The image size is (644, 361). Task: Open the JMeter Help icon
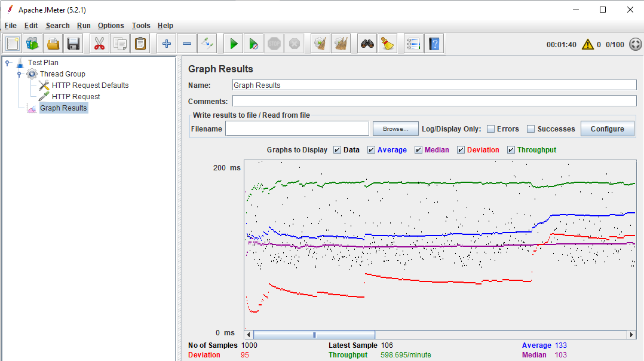click(434, 43)
